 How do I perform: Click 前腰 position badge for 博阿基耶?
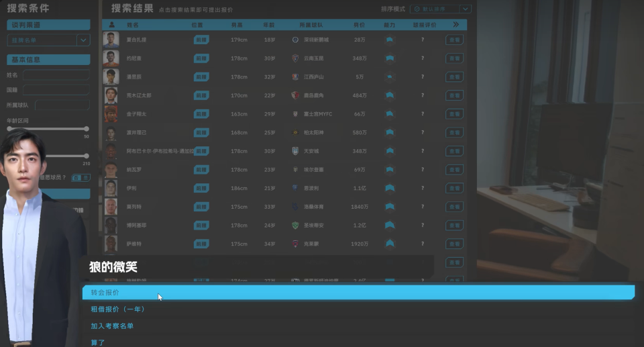201,226
